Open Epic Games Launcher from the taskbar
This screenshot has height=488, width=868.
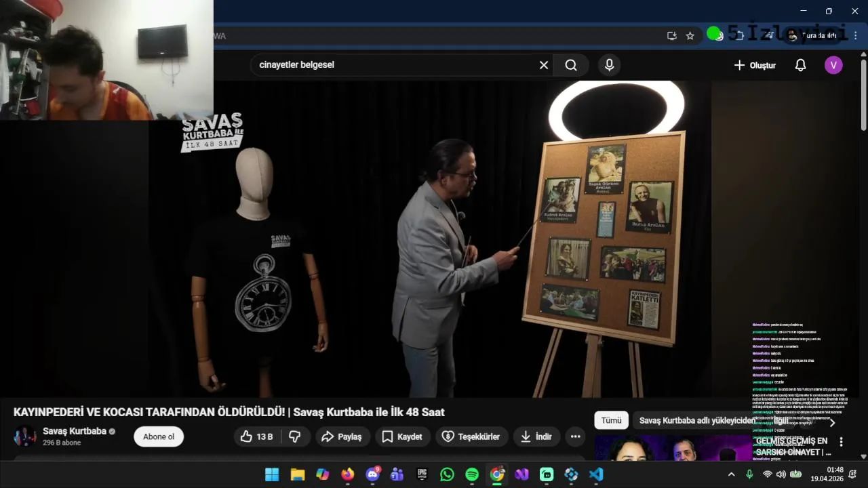tap(422, 474)
